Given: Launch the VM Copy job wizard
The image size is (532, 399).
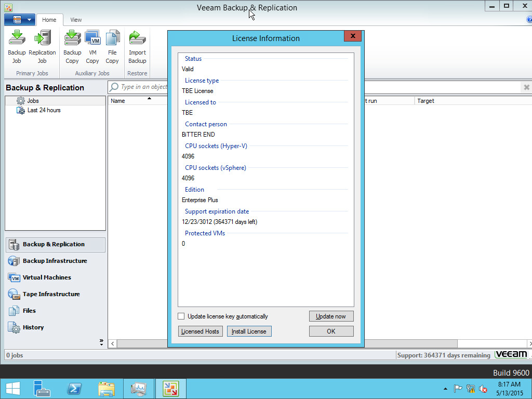Looking at the screenshot, I should tap(92, 47).
